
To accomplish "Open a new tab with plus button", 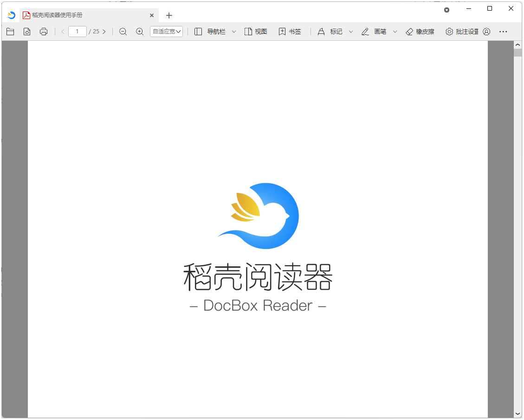I will [169, 15].
